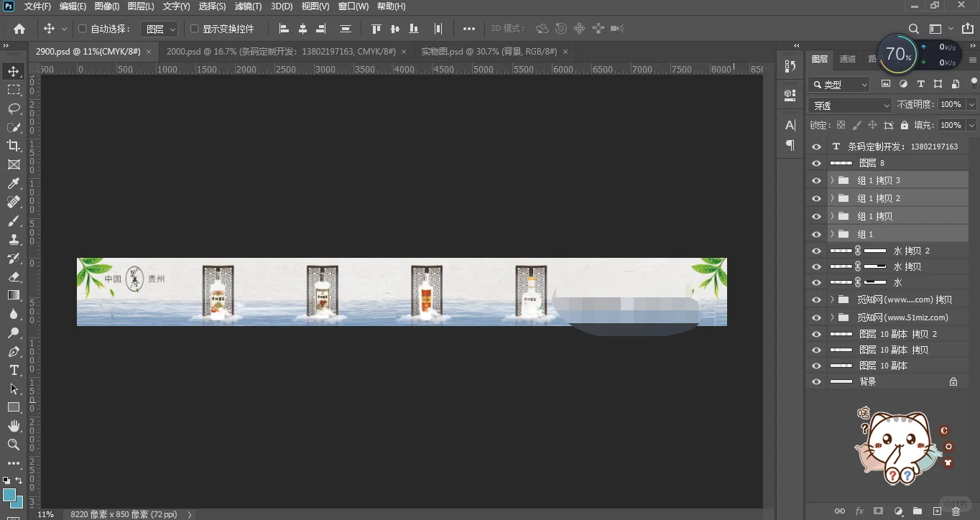Viewport: 980px width, 520px height.
Task: Open the 文件(F) menu
Action: tap(37, 6)
